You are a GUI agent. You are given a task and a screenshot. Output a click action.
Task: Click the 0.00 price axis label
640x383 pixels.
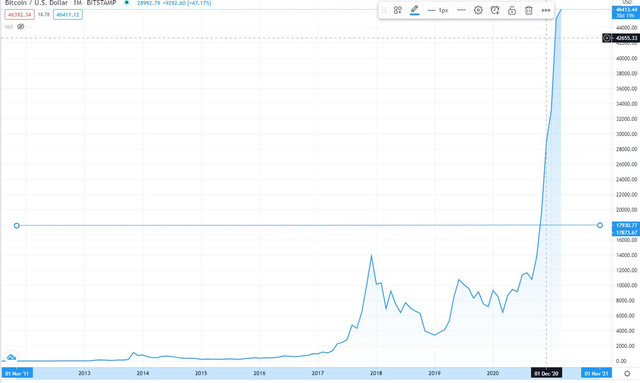[x=621, y=361]
